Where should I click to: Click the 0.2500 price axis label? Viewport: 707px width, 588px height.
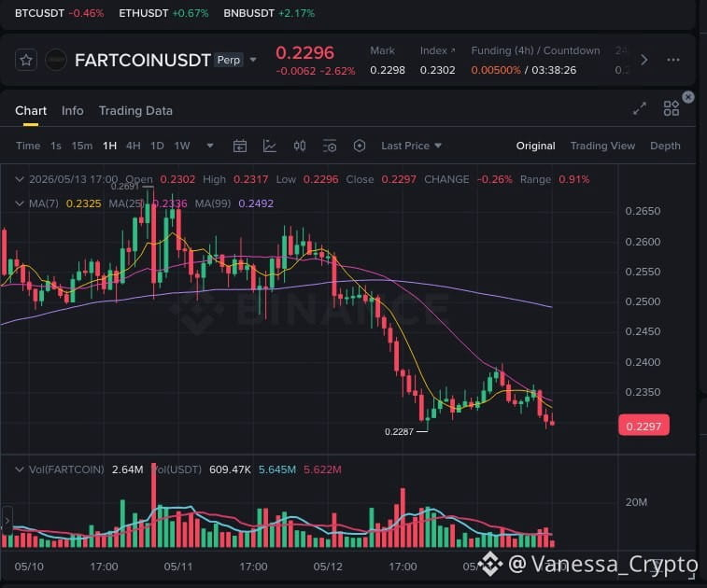643,301
